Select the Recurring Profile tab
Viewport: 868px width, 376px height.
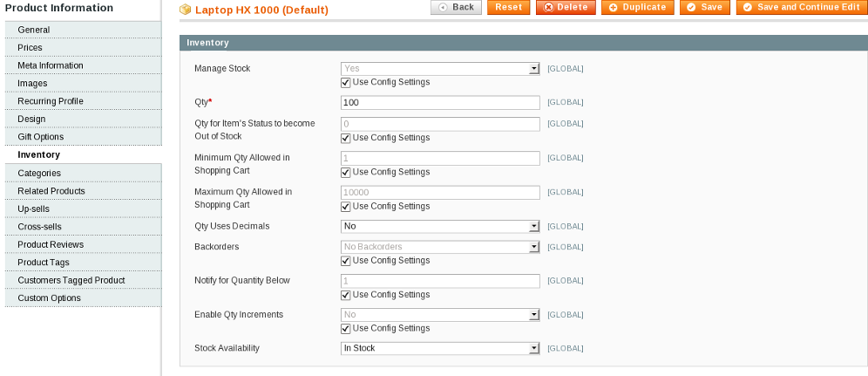pyautogui.click(x=83, y=101)
